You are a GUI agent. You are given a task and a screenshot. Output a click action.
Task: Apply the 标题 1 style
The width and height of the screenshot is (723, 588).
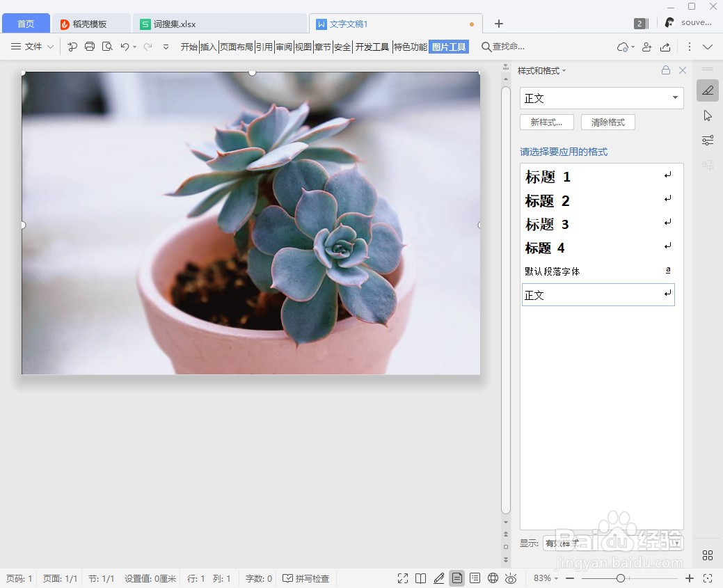click(x=598, y=177)
